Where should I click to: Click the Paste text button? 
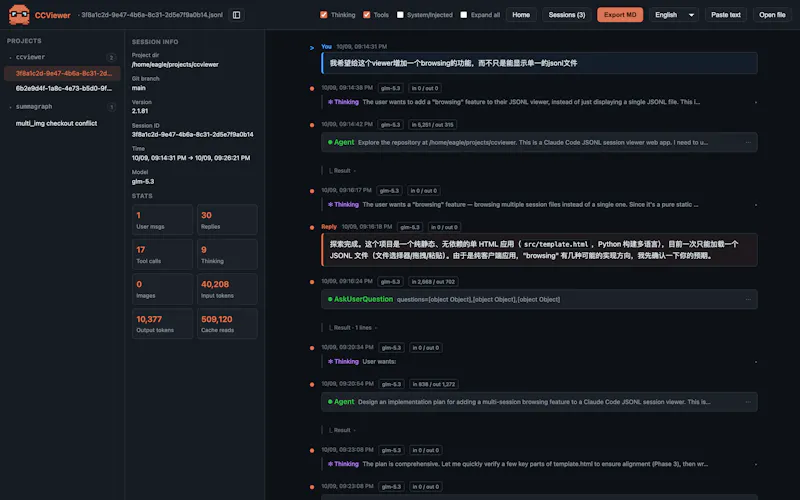click(726, 15)
